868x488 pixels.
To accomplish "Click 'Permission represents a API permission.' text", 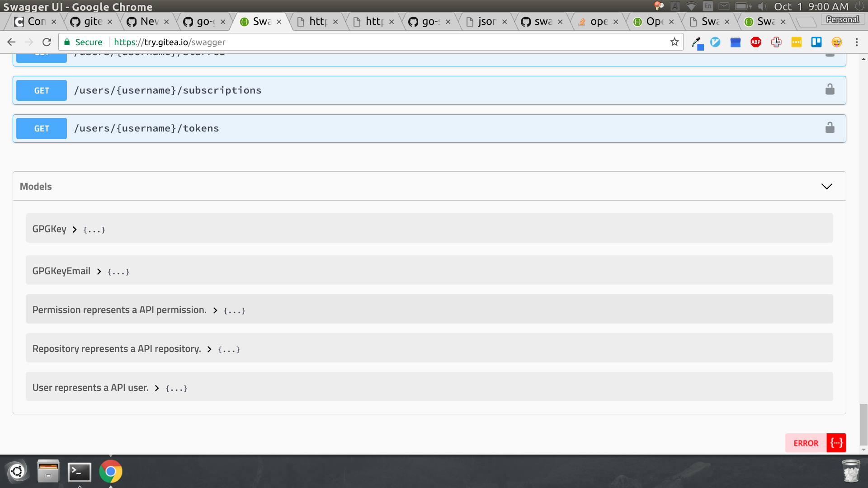I will pos(119,310).
